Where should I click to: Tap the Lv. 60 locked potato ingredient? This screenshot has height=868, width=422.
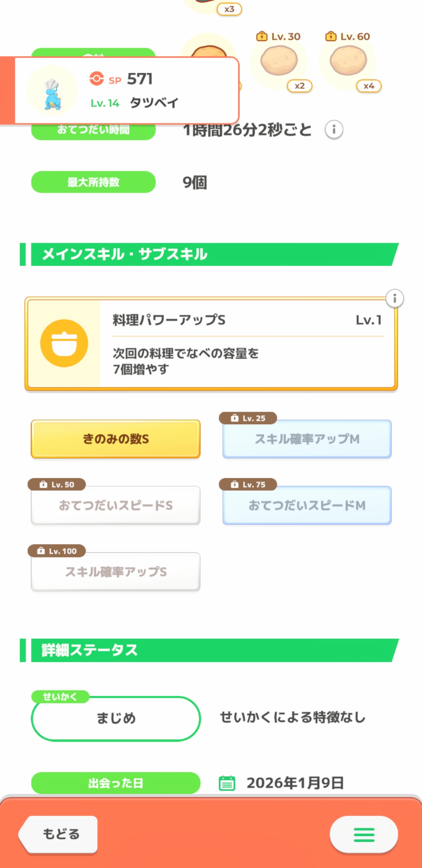[x=348, y=61]
